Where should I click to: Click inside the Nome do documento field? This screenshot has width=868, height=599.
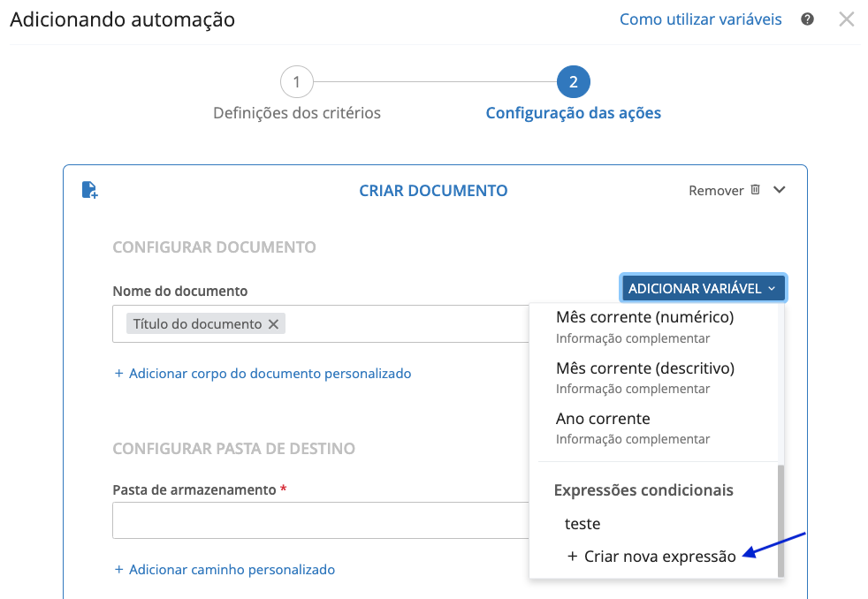(x=398, y=324)
